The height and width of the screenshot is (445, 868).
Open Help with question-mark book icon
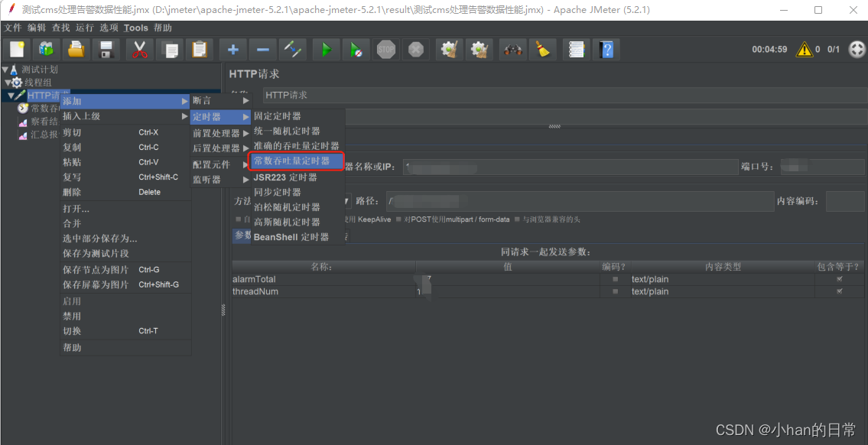click(x=606, y=50)
